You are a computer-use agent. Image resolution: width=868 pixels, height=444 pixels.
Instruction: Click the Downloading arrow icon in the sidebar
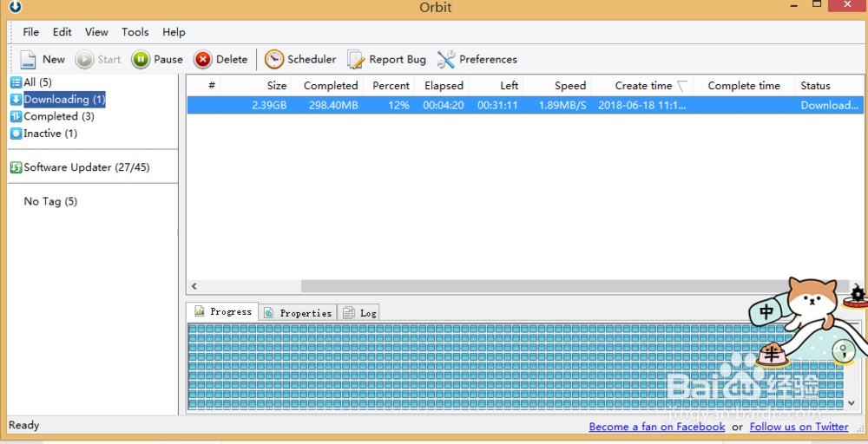(16, 100)
